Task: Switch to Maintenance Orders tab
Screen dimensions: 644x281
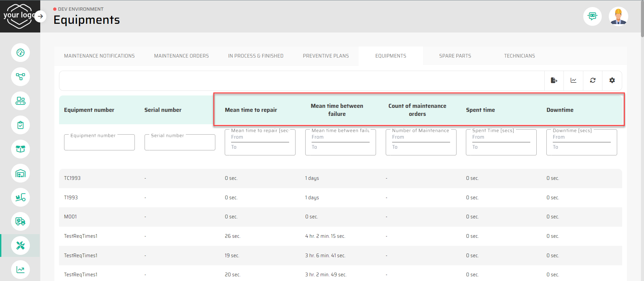Action: 181,56
